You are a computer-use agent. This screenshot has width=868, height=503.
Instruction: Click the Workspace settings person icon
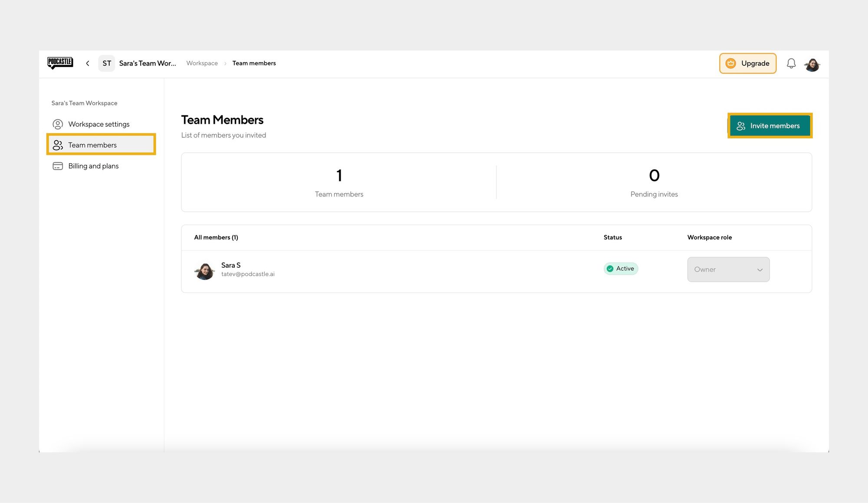[x=58, y=124]
